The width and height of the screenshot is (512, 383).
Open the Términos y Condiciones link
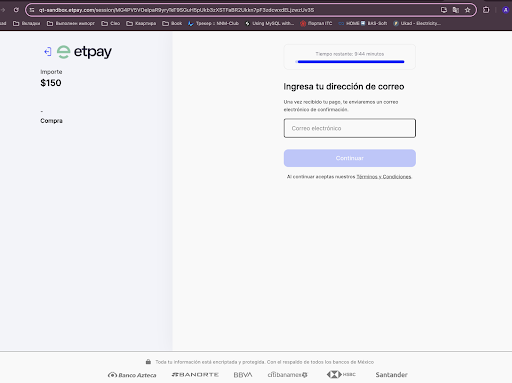pyautogui.click(x=384, y=177)
